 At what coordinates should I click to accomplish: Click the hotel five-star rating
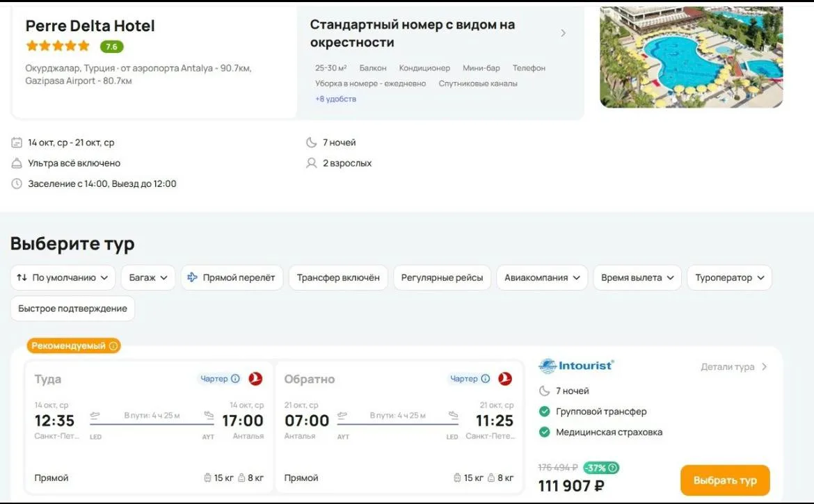click(58, 46)
